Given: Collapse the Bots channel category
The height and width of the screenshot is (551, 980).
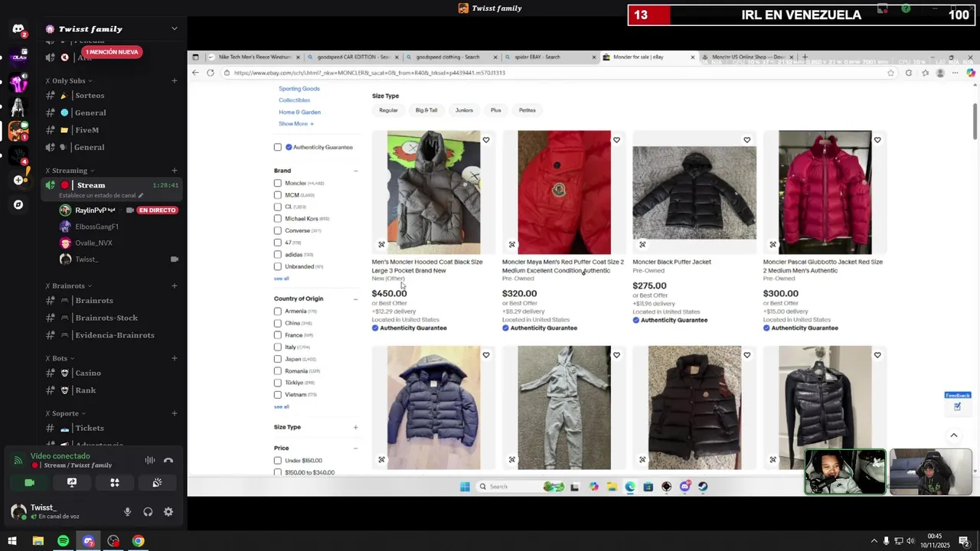Looking at the screenshot, I should (x=60, y=358).
